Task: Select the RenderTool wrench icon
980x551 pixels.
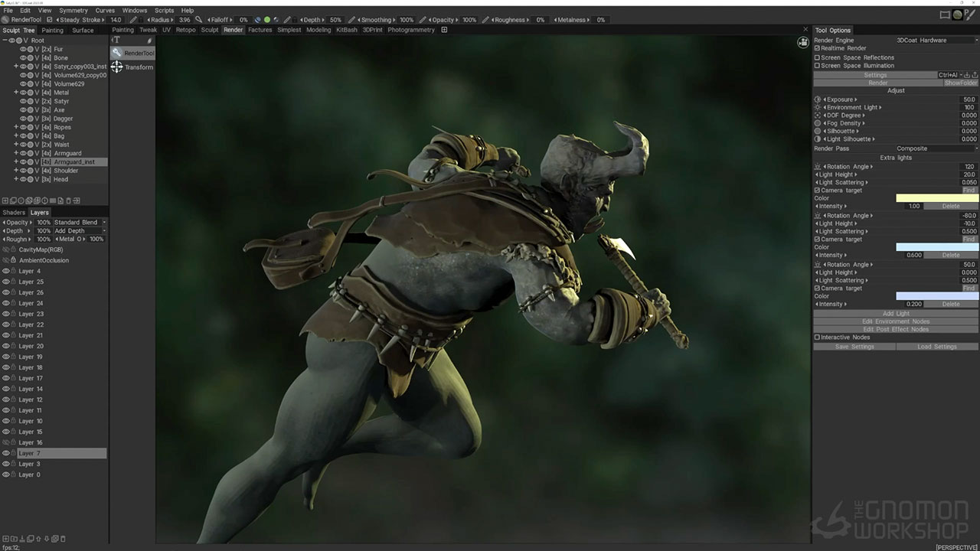Action: tap(116, 53)
